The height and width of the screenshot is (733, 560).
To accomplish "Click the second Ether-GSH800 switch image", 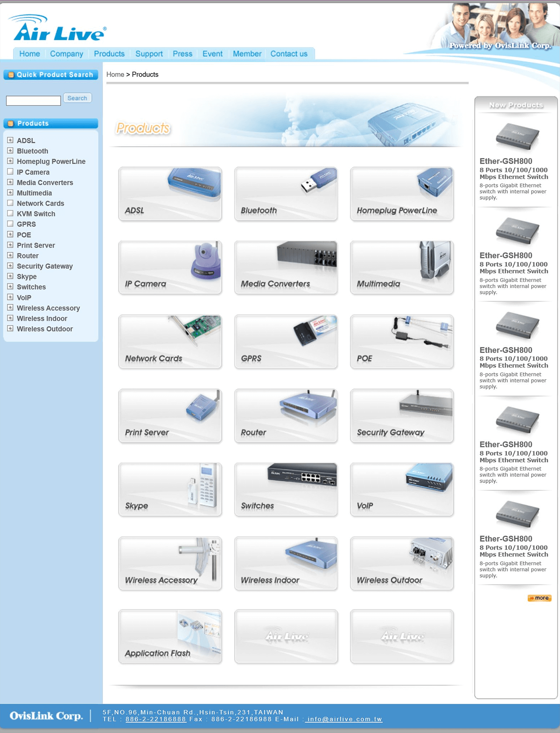I will coord(517,231).
